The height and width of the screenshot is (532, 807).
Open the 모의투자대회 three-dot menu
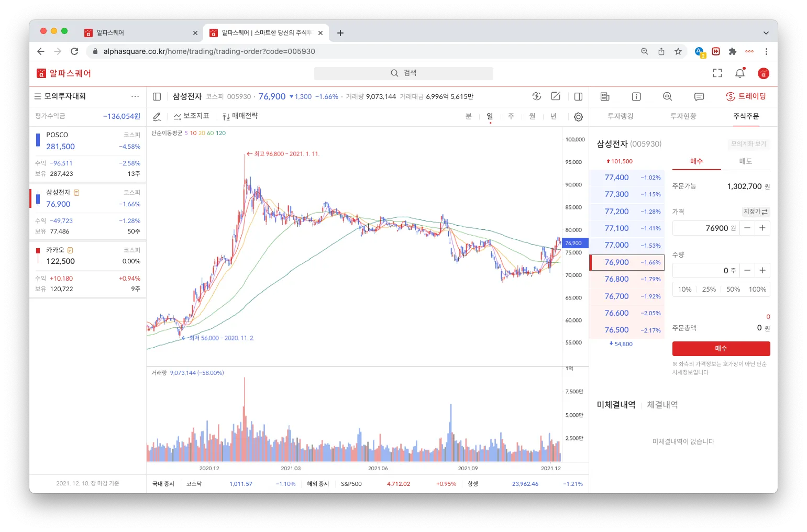pyautogui.click(x=135, y=96)
